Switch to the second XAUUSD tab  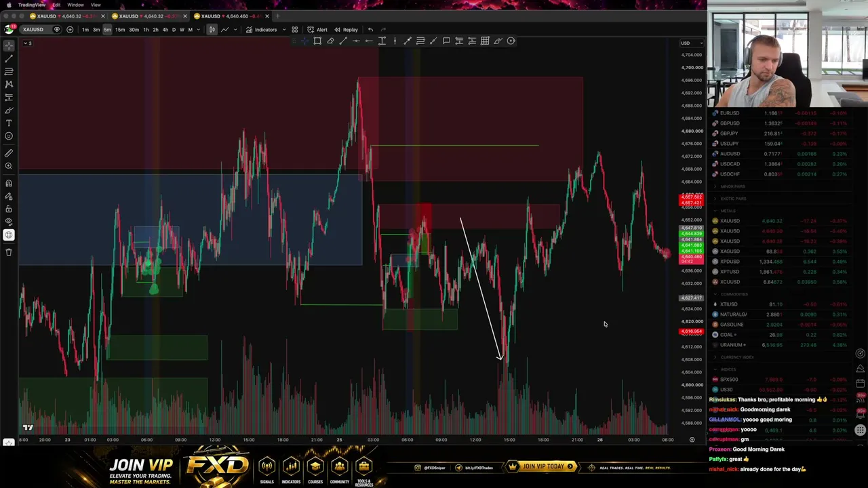(148, 16)
